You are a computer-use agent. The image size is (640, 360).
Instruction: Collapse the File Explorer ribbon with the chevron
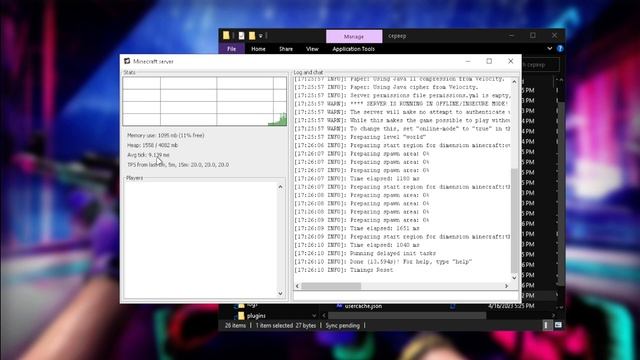pos(549,49)
